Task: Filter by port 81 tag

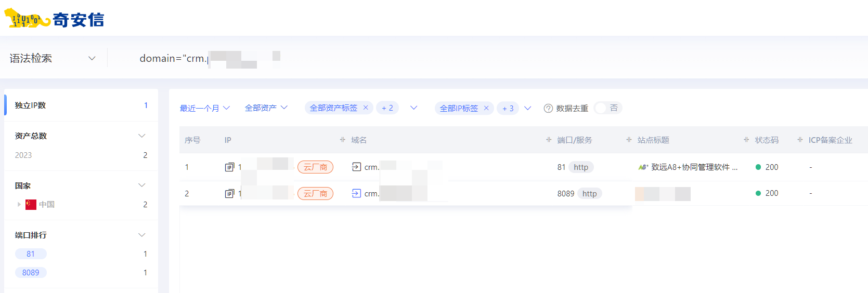Action: point(31,254)
